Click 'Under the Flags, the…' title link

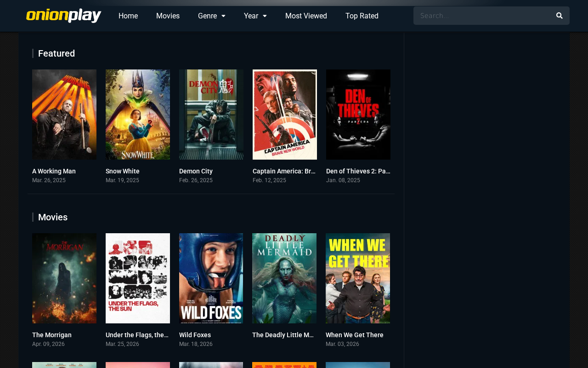coord(137,335)
